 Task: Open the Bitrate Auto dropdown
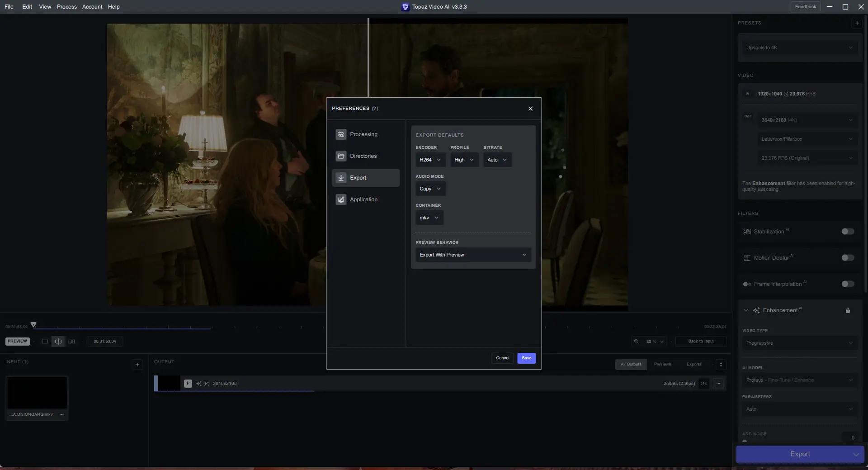coord(497,160)
